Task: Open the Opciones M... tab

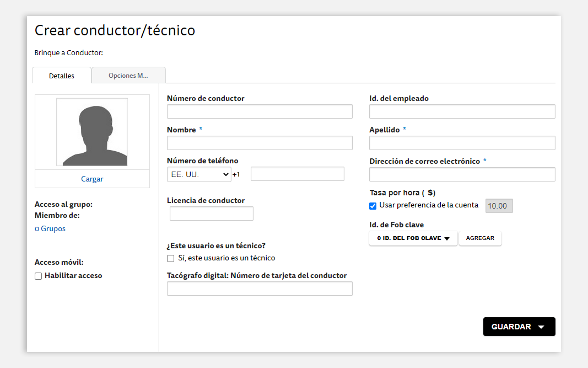Action: point(128,75)
